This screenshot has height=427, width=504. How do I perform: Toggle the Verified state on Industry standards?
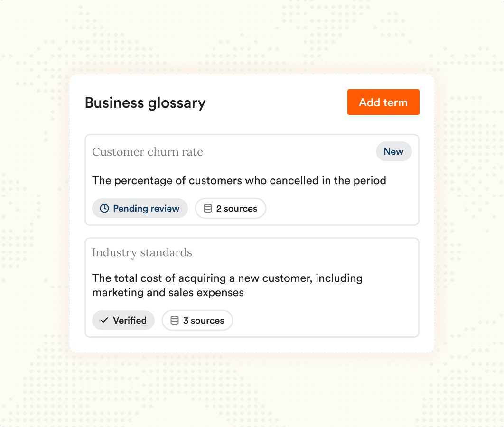pos(123,320)
